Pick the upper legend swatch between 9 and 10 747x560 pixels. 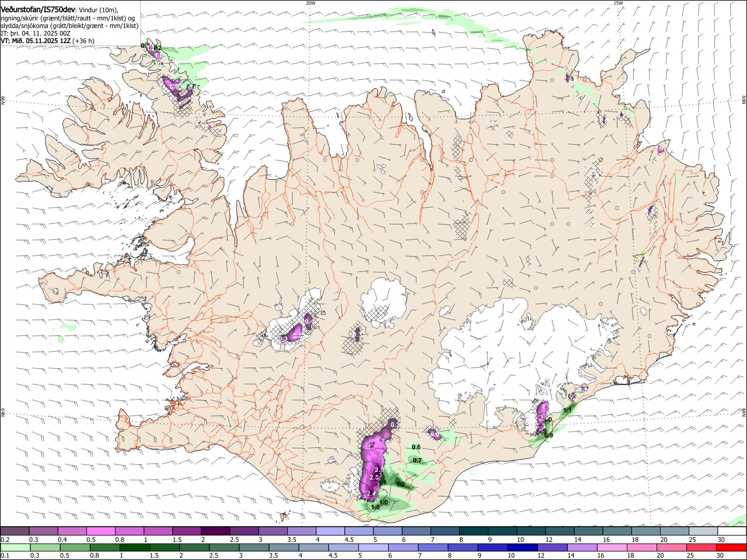tap(502, 531)
